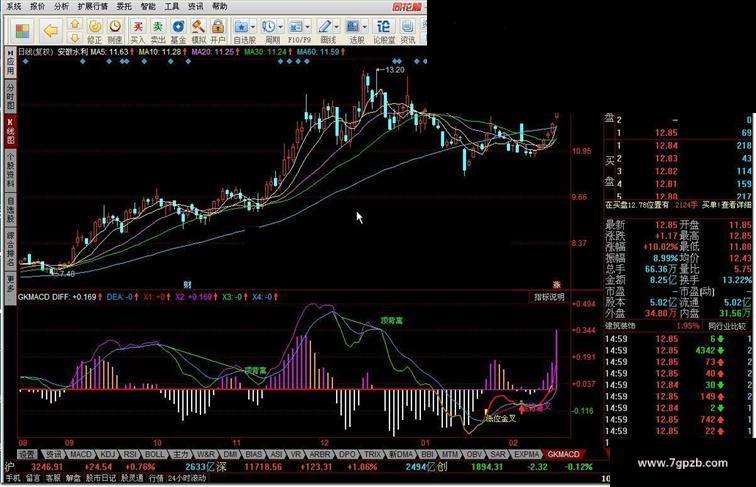This screenshot has height=487, width=756.
Task: Expand the 画线 drawing dropdown arrow
Action: (337, 27)
